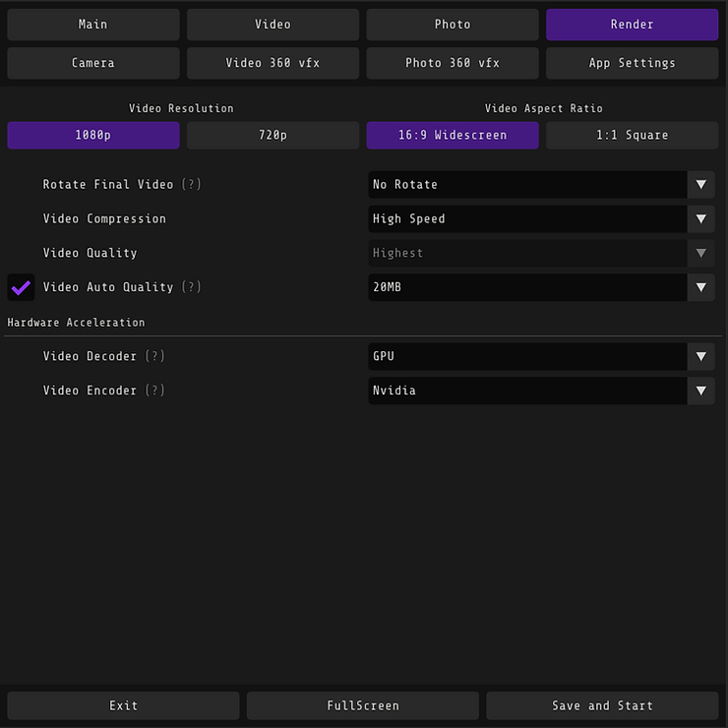The image size is (728, 728).
Task: Open the Main settings tab
Action: tap(92, 25)
